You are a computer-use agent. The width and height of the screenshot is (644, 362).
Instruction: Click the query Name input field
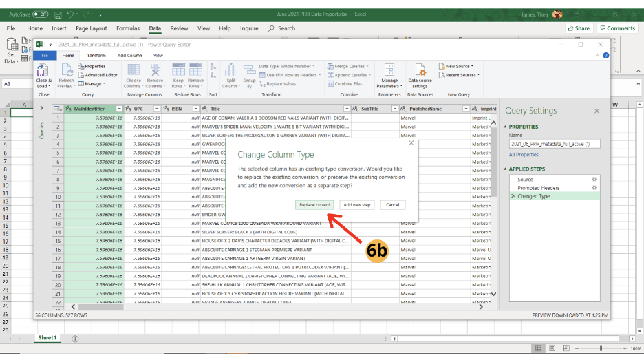click(555, 144)
